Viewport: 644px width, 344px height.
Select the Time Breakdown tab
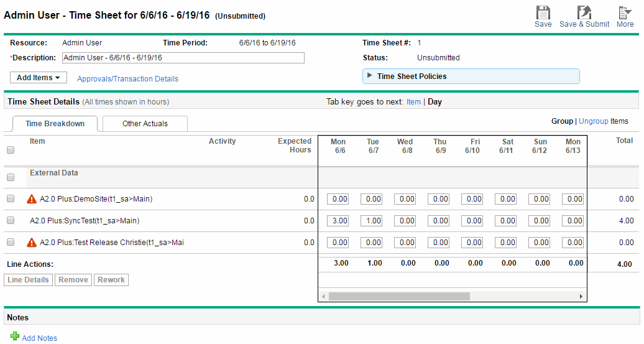click(55, 124)
